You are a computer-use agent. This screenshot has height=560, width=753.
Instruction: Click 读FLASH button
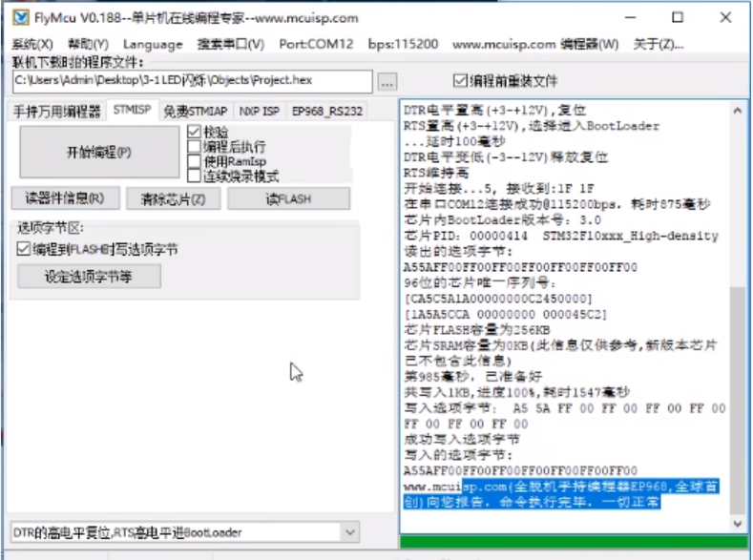tap(288, 198)
